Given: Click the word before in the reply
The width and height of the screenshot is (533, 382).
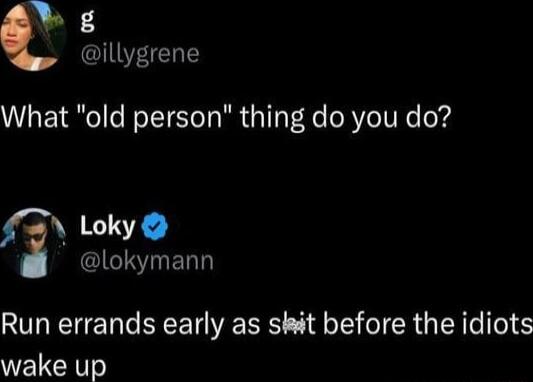Looking at the screenshot, I should (364, 324).
